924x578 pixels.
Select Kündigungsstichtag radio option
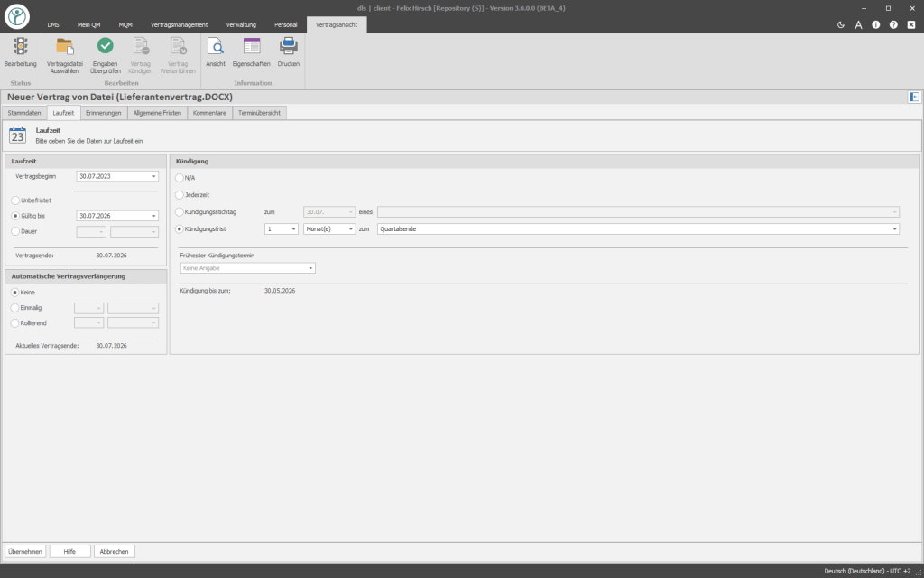point(180,211)
